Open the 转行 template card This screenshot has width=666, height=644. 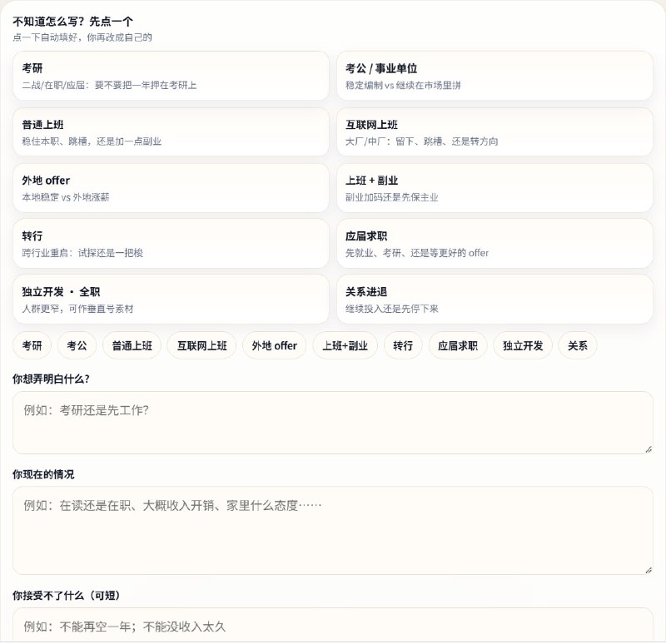171,244
